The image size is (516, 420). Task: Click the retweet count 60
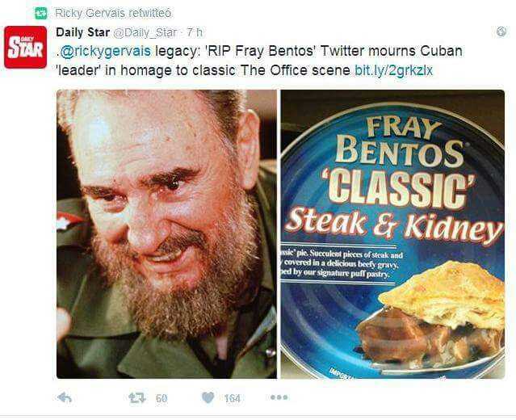tap(162, 399)
